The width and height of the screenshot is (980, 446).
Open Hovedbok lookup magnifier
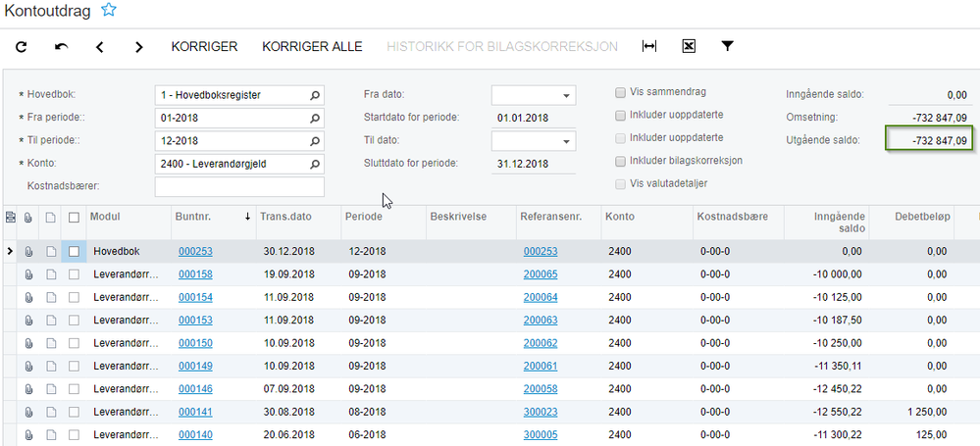315,96
